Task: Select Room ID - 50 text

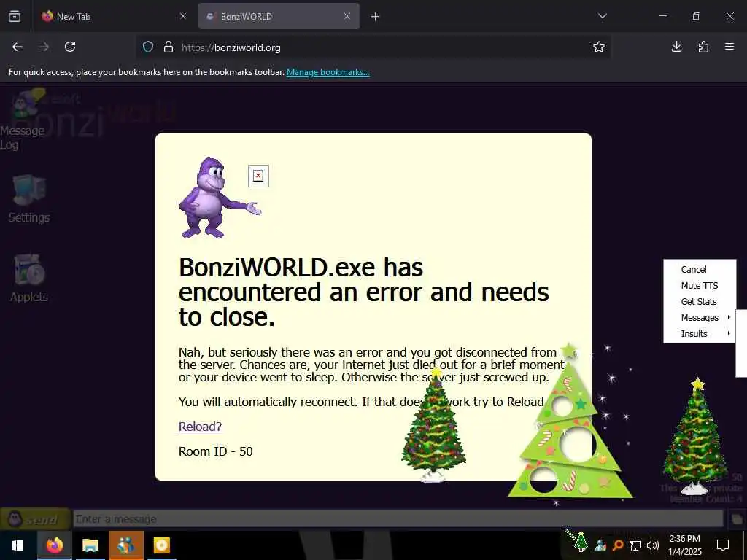Action: (216, 451)
